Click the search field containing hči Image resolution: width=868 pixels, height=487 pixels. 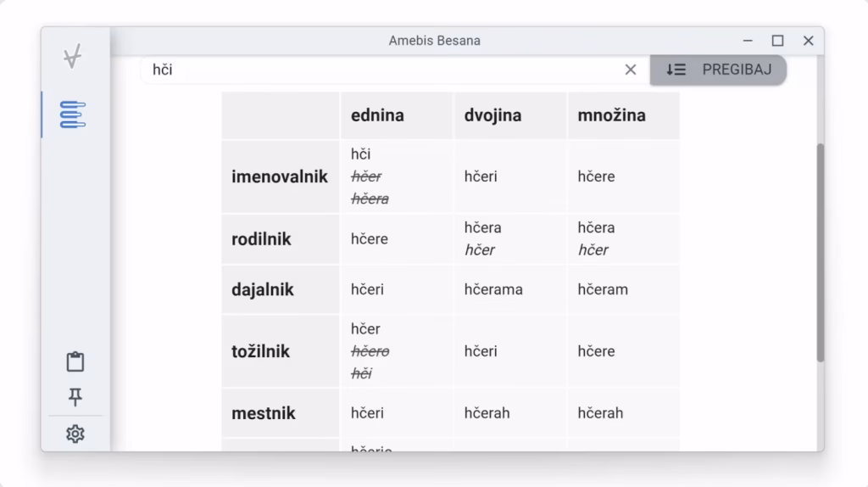[x=381, y=70]
